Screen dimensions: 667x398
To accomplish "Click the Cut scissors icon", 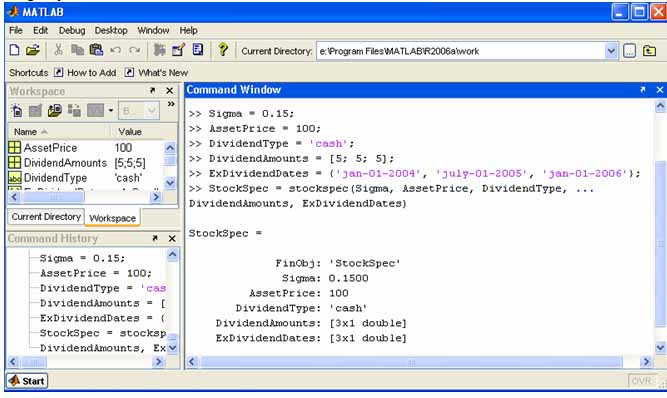I will coord(58,50).
